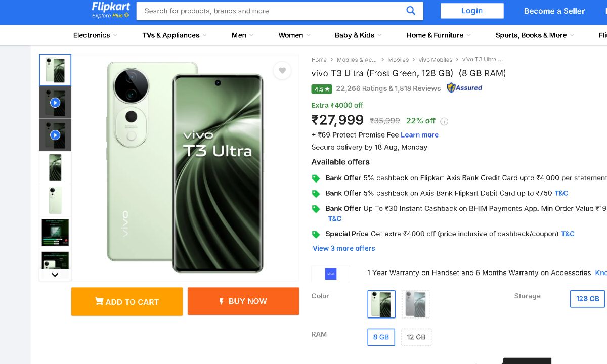Click the search magnifier icon
The height and width of the screenshot is (364, 607).
(411, 11)
